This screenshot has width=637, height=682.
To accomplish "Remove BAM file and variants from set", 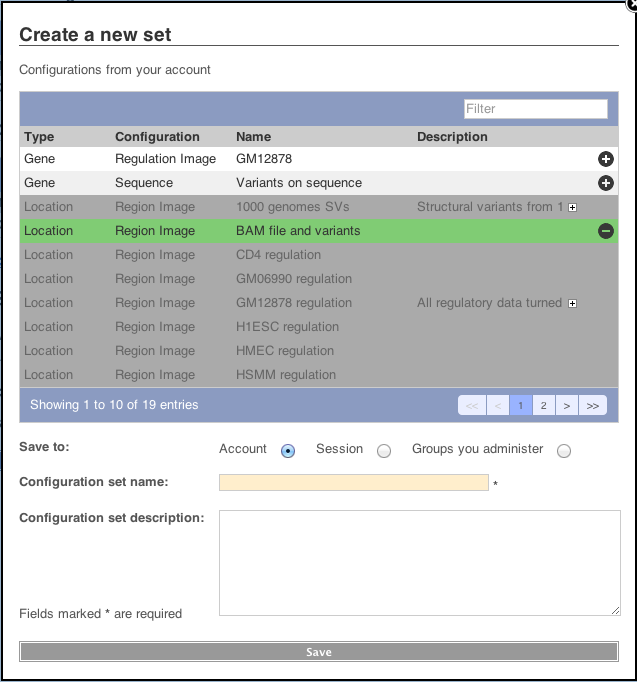I will [x=605, y=231].
